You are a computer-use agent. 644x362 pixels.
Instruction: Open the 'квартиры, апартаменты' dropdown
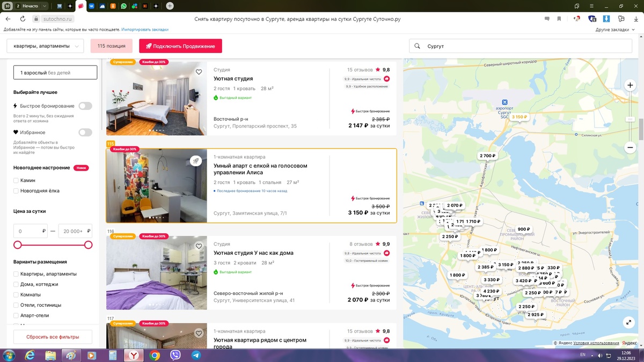tap(45, 46)
